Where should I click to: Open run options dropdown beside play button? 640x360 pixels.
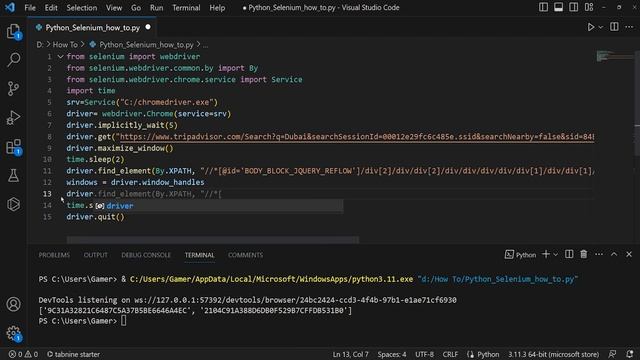pyautogui.click(x=601, y=27)
